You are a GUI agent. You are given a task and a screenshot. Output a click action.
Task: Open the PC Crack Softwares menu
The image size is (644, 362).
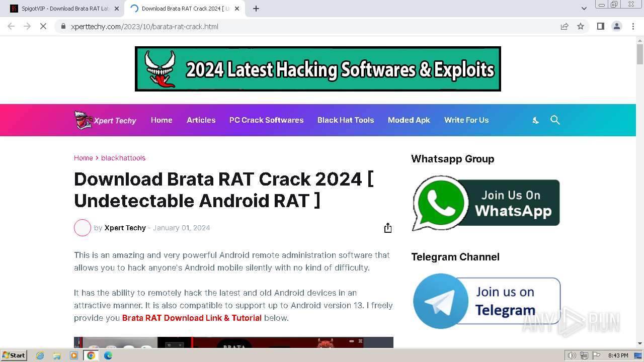266,120
